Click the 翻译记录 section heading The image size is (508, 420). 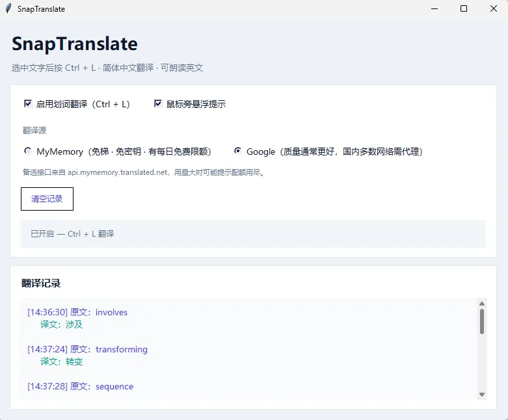pos(41,283)
